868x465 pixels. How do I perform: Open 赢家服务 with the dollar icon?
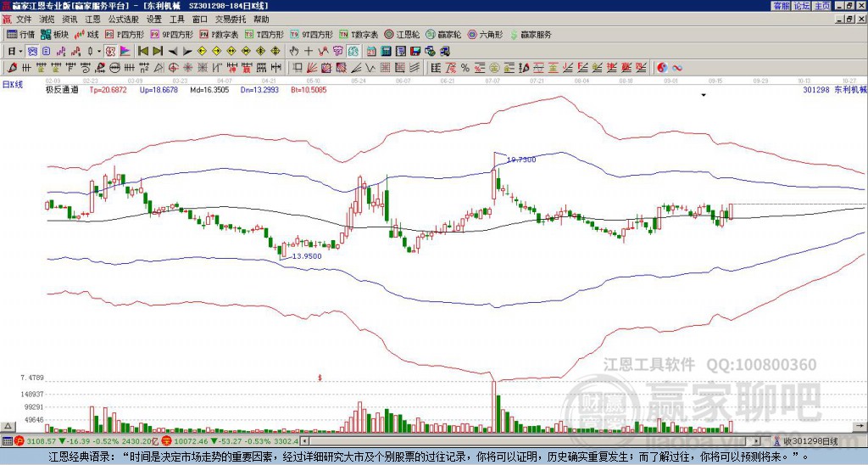[x=531, y=34]
